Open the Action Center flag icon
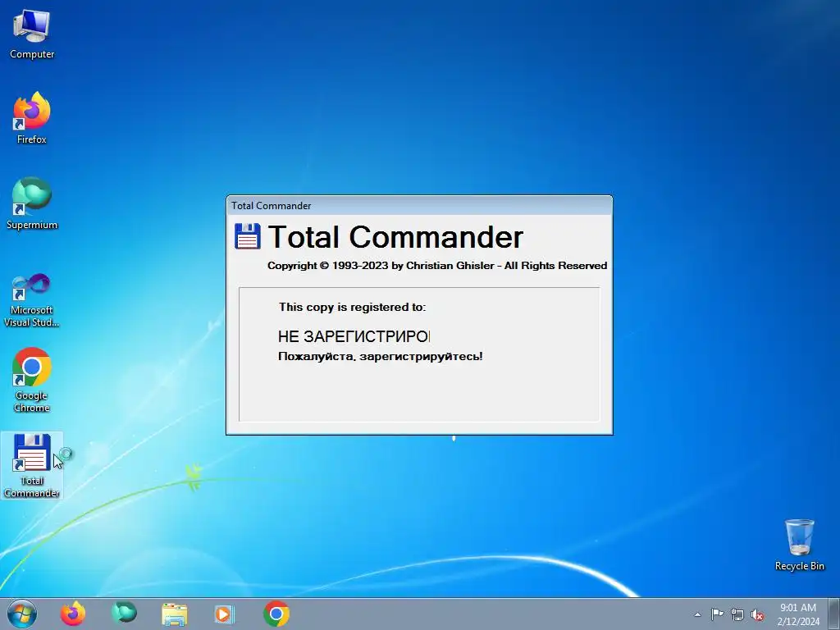This screenshot has height=630, width=840. pos(717,614)
